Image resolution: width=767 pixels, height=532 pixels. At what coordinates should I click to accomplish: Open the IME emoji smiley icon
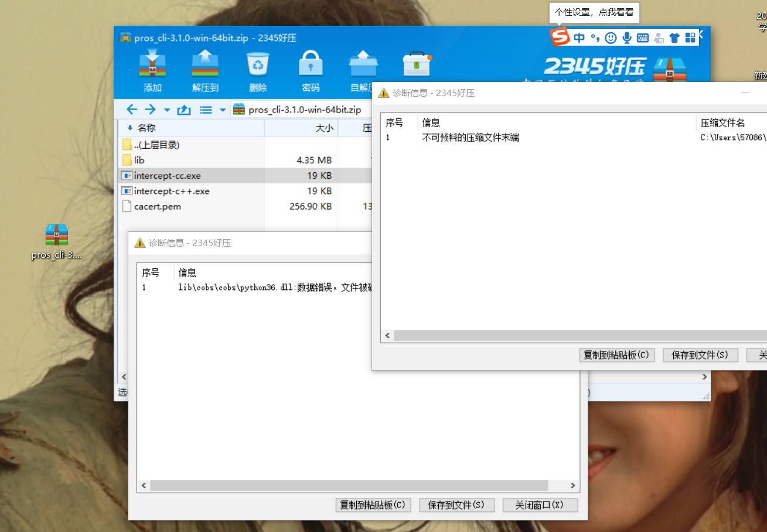click(x=611, y=38)
